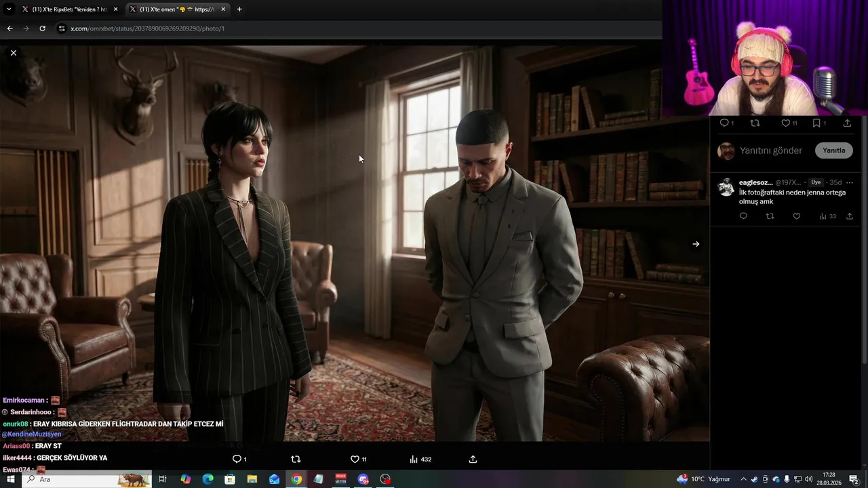868x488 pixels.
Task: Open Copilot from the taskbar
Action: [x=186, y=479]
